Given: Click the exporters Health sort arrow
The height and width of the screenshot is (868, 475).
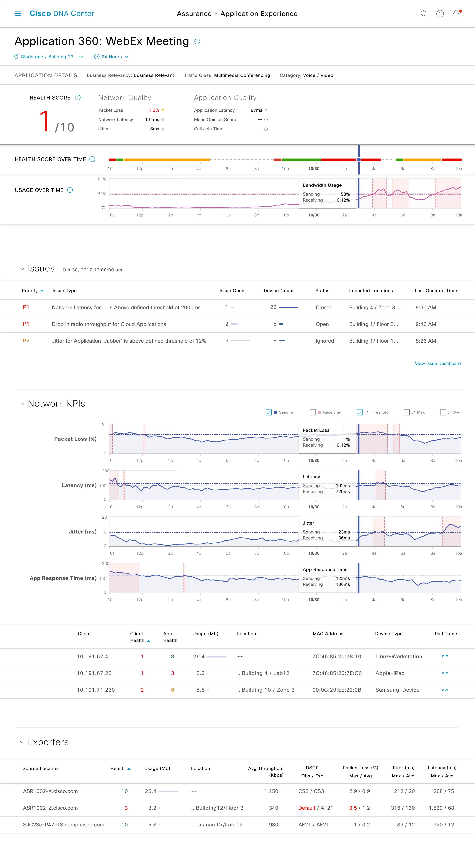Looking at the screenshot, I should pos(129,769).
